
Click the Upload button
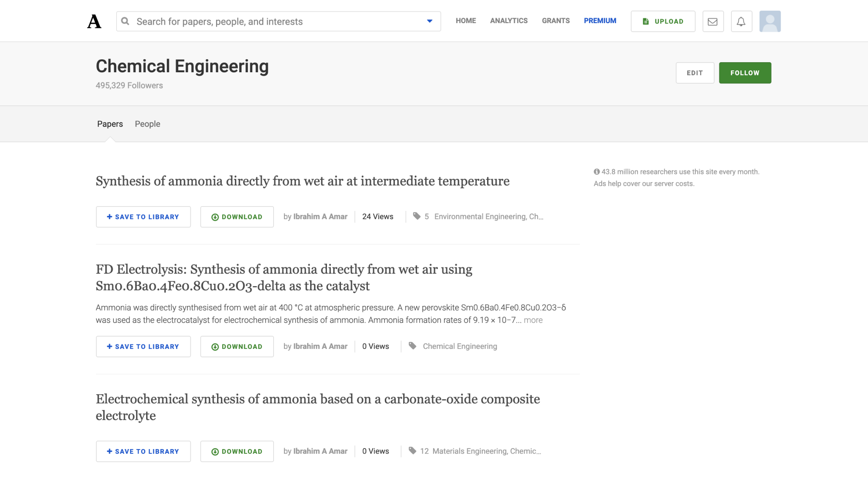pyautogui.click(x=663, y=22)
